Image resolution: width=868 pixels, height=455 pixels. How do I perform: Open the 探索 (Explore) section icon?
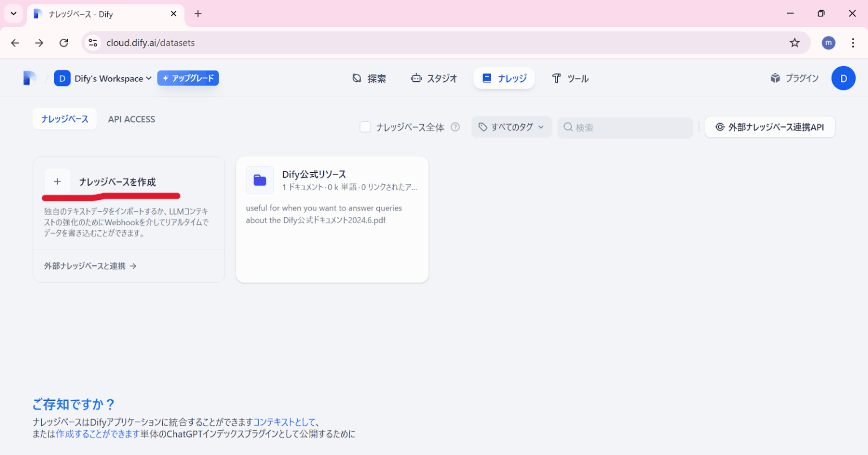pyautogui.click(x=356, y=78)
